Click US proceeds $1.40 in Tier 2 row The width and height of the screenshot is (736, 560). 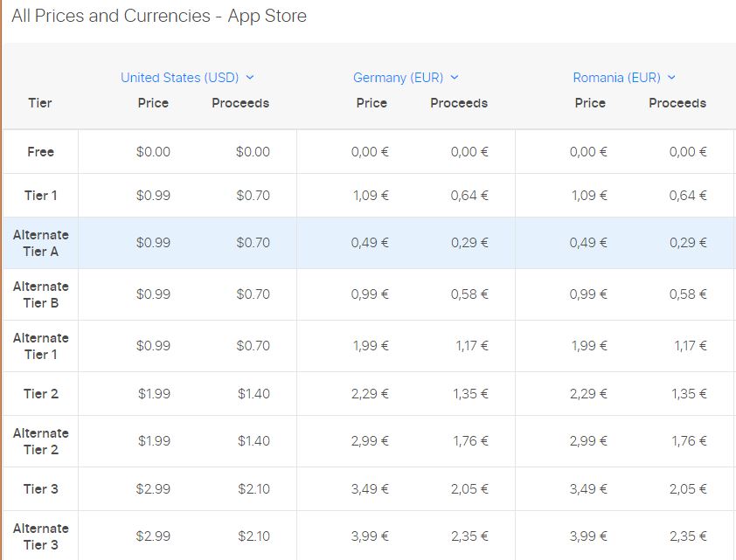coord(253,394)
